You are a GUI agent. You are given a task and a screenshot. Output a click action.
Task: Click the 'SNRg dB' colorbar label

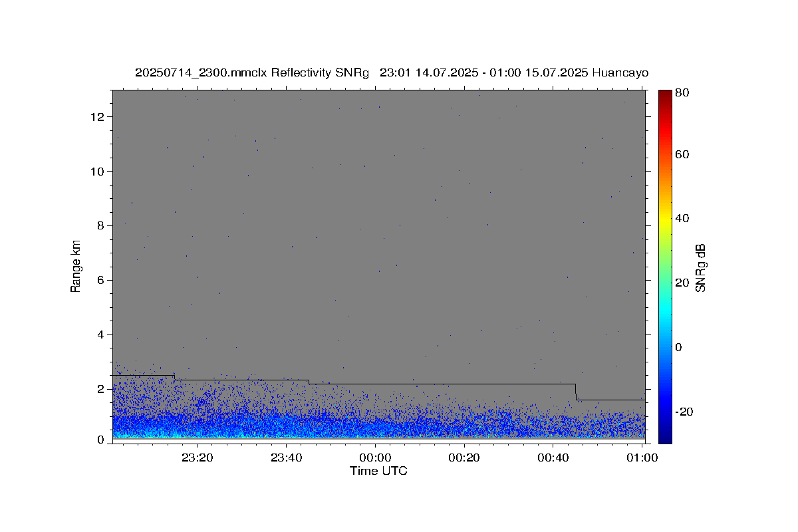tap(700, 267)
